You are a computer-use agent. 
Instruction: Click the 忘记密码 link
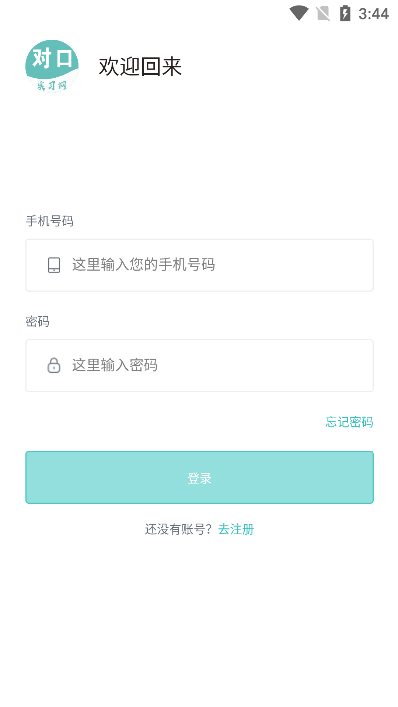coord(349,422)
